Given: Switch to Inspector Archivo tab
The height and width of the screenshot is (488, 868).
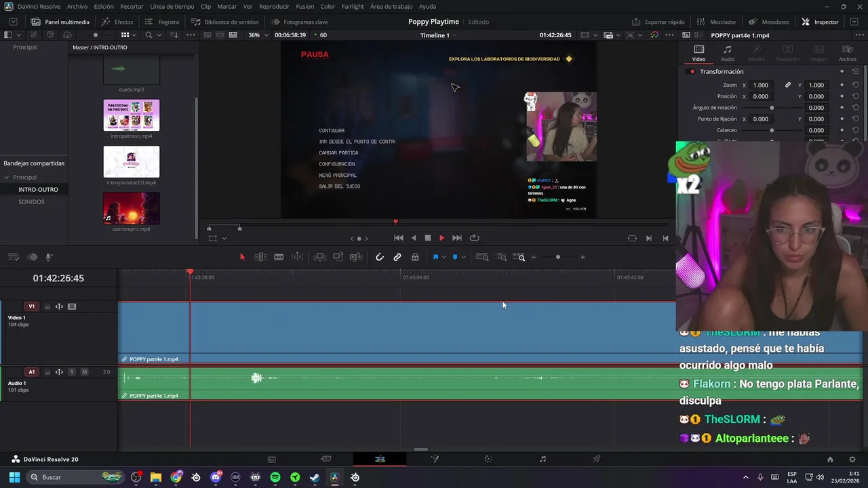Looking at the screenshot, I should 848,53.
